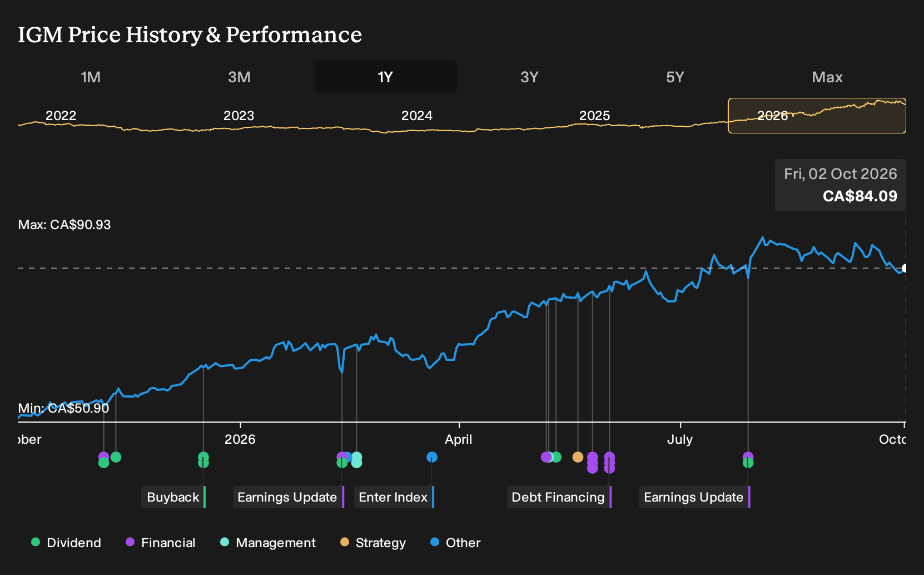Click 2025 on the overview mini chart
Image resolution: width=924 pixels, height=575 pixels.
coord(594,116)
